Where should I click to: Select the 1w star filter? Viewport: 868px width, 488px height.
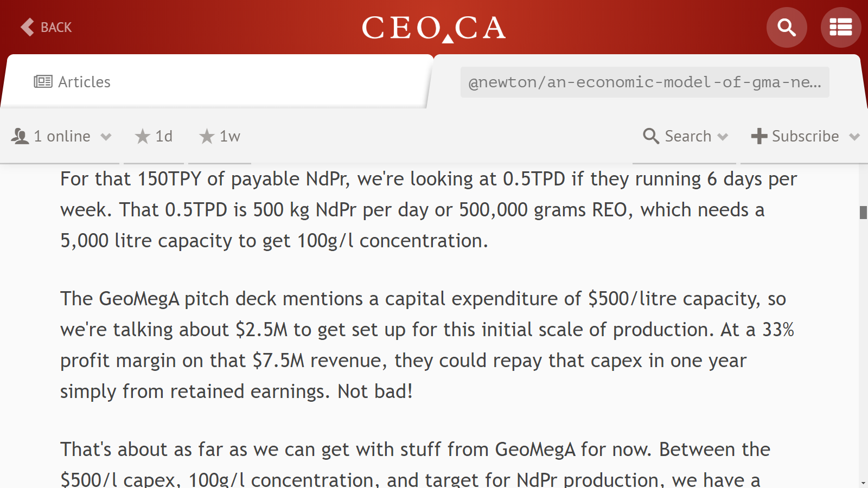220,136
